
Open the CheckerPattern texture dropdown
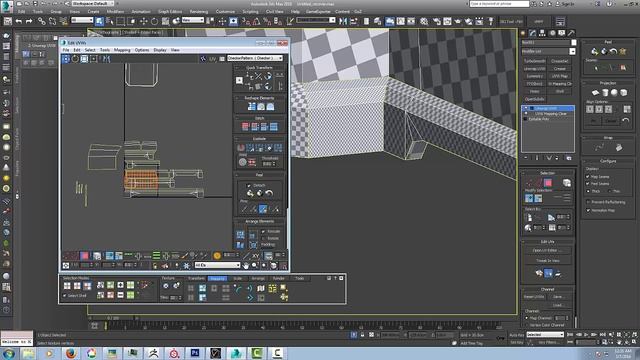(255, 58)
